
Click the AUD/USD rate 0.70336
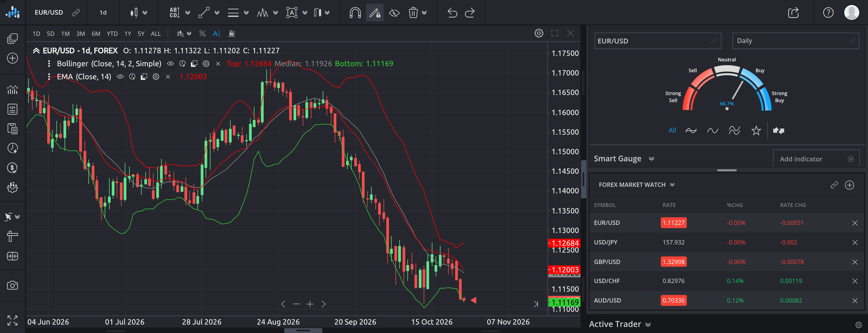click(673, 300)
